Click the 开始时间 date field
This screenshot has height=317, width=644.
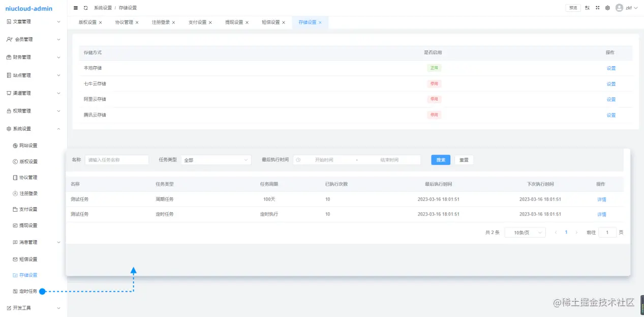[324, 160]
